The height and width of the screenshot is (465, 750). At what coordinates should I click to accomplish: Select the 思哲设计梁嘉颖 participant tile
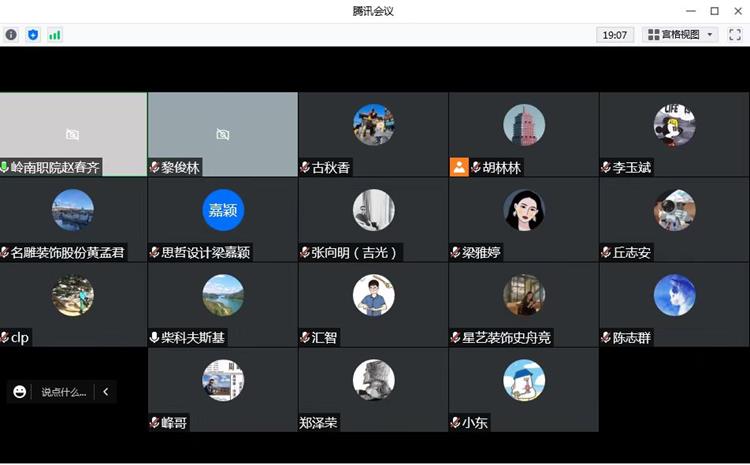pos(223,220)
